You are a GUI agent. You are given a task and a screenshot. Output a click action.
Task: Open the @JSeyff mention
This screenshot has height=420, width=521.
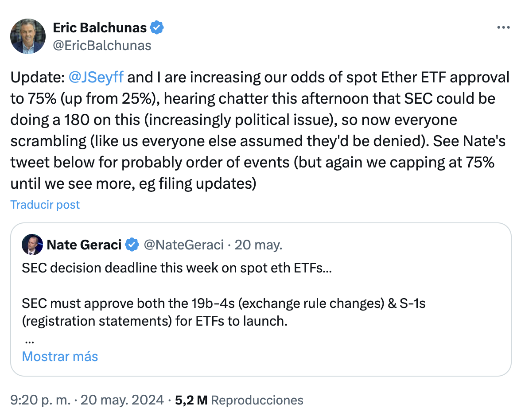coord(96,78)
